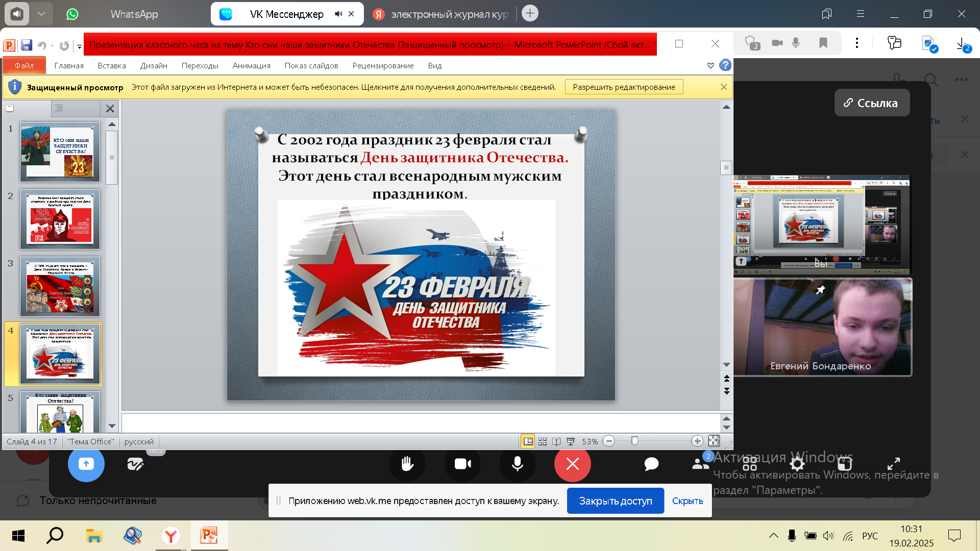Open File Explorer from taskbar
The width and height of the screenshot is (980, 551).
click(94, 536)
